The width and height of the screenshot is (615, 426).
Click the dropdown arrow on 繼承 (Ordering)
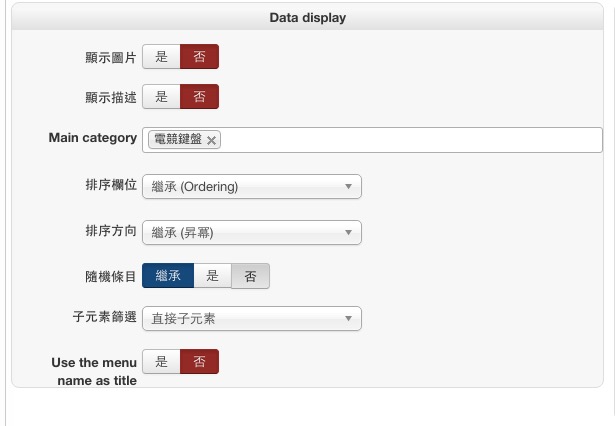click(348, 187)
